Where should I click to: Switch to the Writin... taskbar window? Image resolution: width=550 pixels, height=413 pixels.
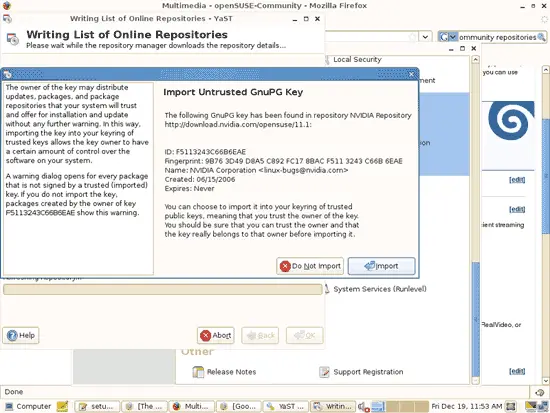[x=333, y=406]
